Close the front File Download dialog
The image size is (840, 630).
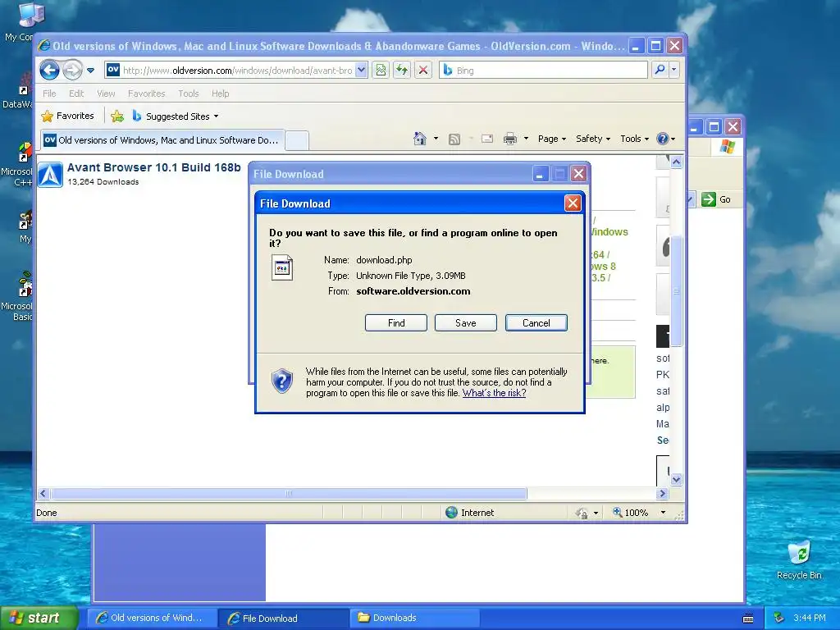[573, 203]
